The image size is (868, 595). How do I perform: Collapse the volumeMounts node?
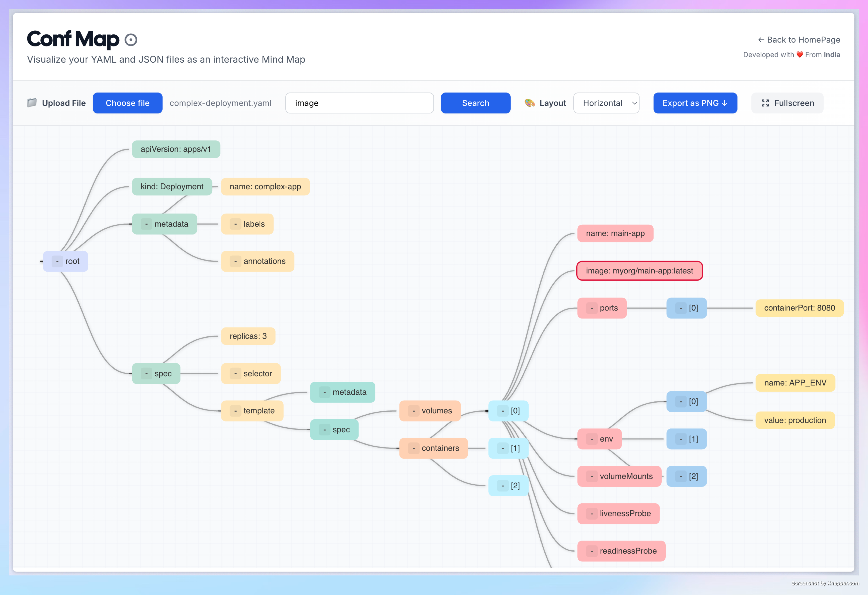coord(592,476)
